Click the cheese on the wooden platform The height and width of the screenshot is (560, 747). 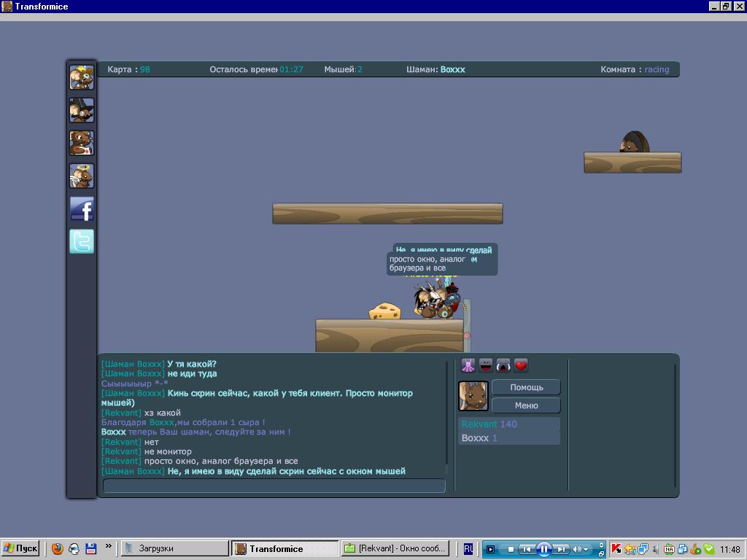pos(384,311)
